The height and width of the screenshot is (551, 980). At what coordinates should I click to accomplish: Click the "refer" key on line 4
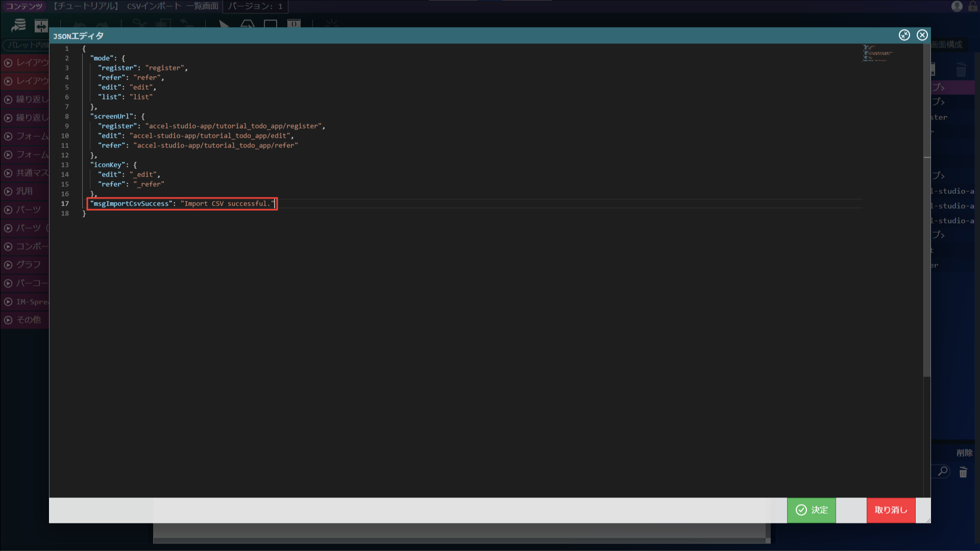(x=112, y=78)
